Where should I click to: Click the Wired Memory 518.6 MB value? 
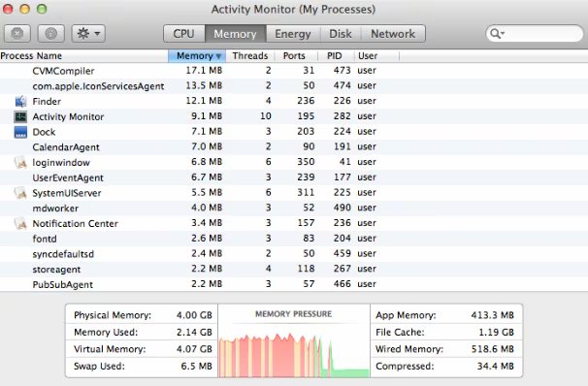(492, 349)
